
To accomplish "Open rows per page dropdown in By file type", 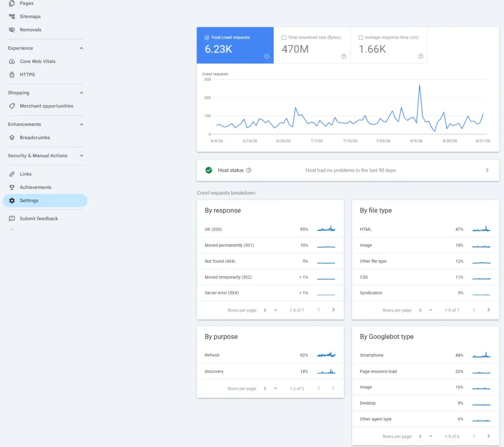I will point(426,310).
